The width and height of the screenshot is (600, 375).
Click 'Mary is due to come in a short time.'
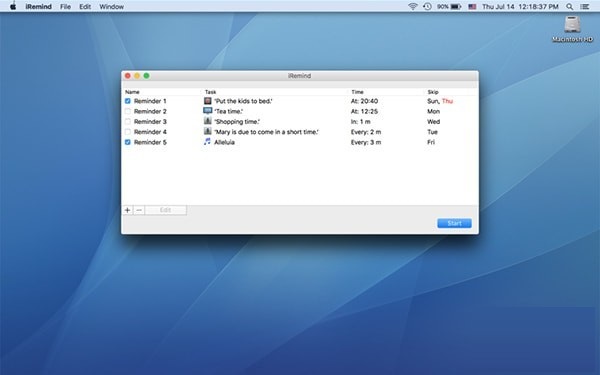click(x=266, y=132)
